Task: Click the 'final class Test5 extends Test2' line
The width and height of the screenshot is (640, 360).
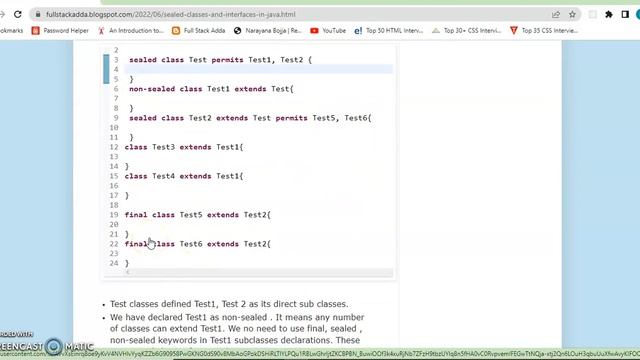Action: click(x=198, y=215)
